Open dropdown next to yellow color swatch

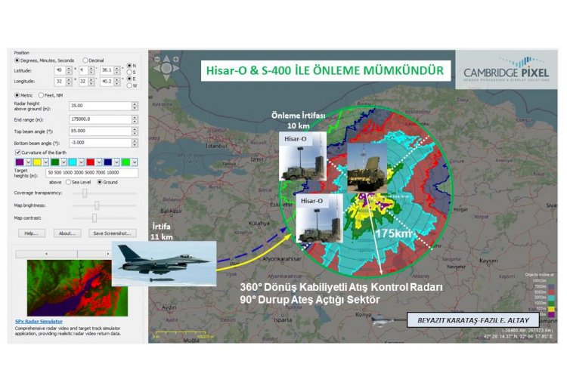tap(46, 162)
